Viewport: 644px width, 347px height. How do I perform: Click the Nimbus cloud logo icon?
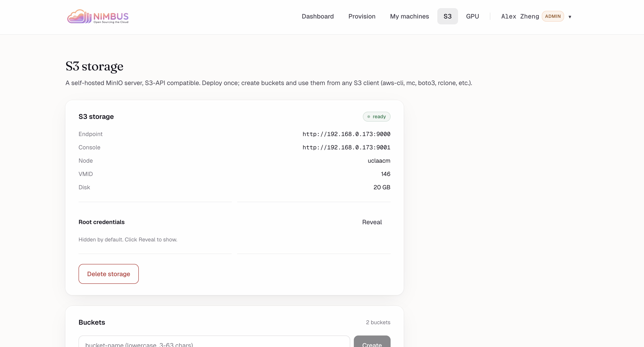[79, 17]
